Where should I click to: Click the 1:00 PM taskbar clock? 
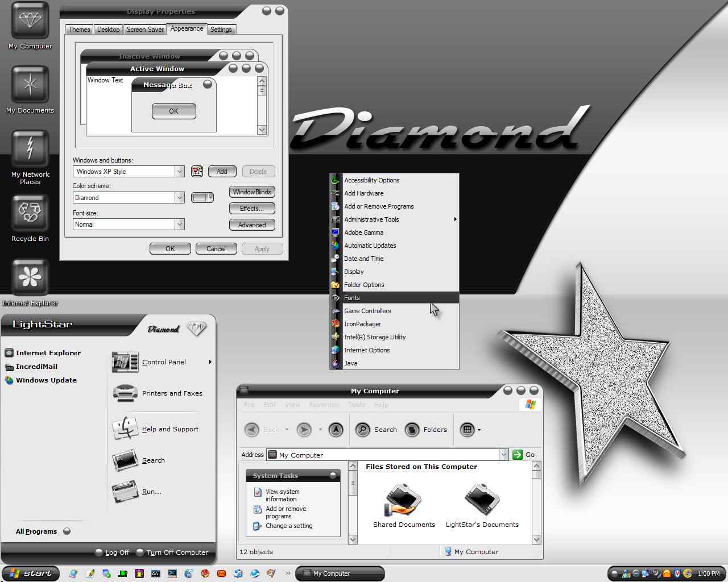tap(709, 573)
